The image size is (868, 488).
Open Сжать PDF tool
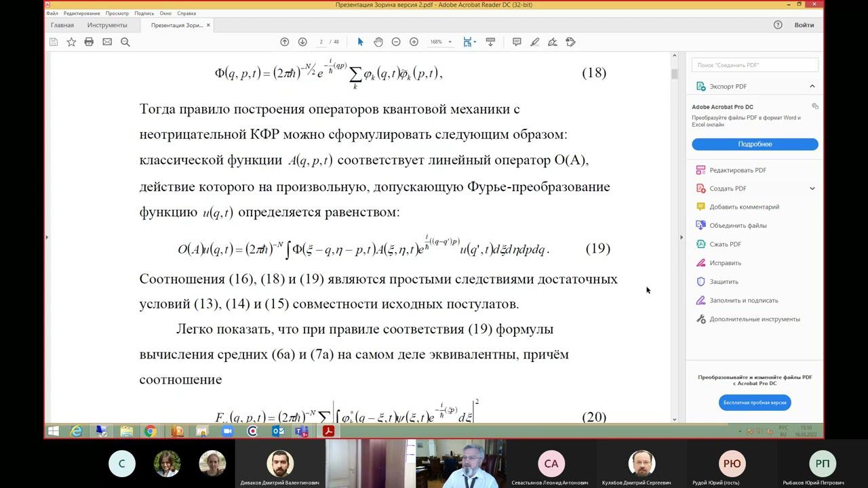[725, 244]
